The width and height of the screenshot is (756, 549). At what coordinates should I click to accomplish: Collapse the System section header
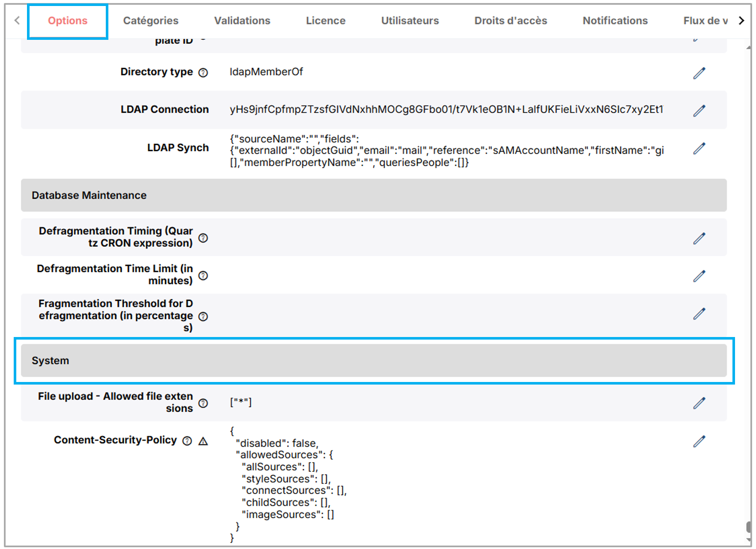374,361
